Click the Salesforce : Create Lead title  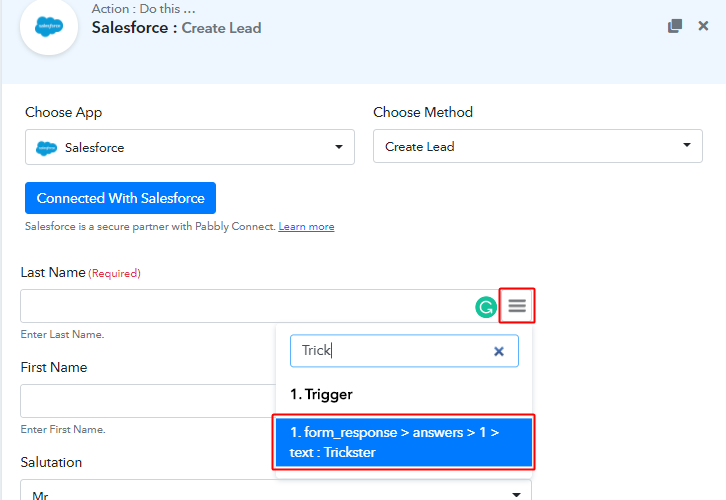coord(176,28)
